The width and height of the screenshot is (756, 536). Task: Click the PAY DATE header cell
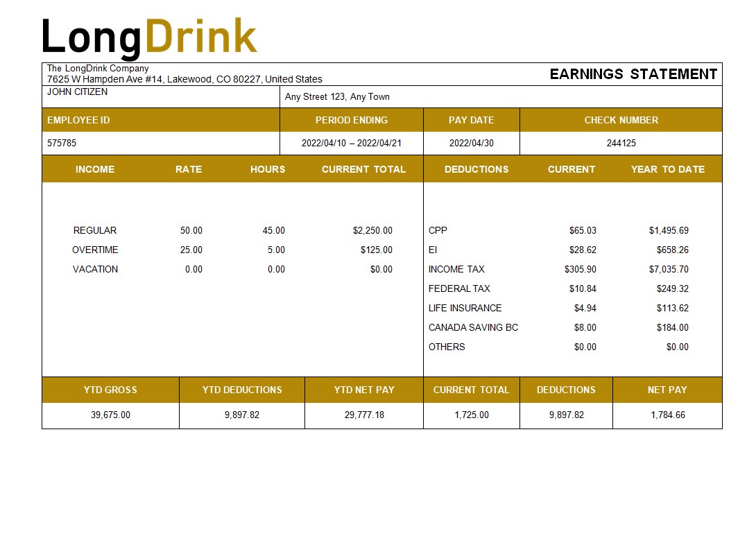(x=471, y=119)
